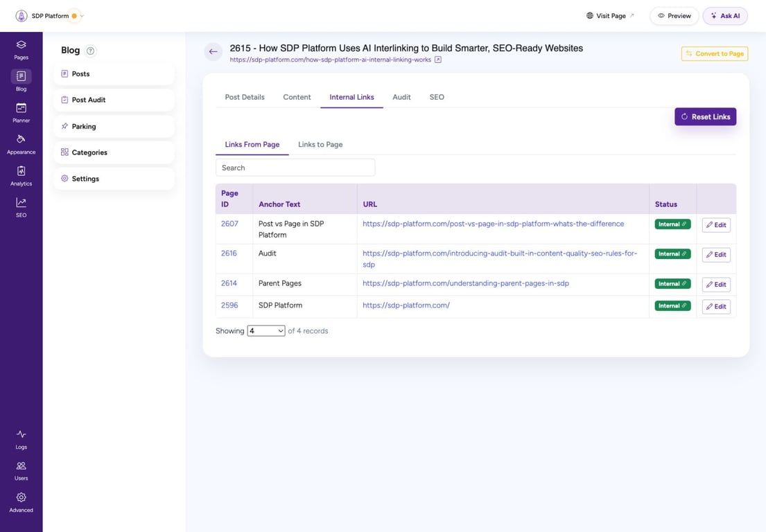
Task: Open Posts in the Blog menu
Action: pos(114,73)
